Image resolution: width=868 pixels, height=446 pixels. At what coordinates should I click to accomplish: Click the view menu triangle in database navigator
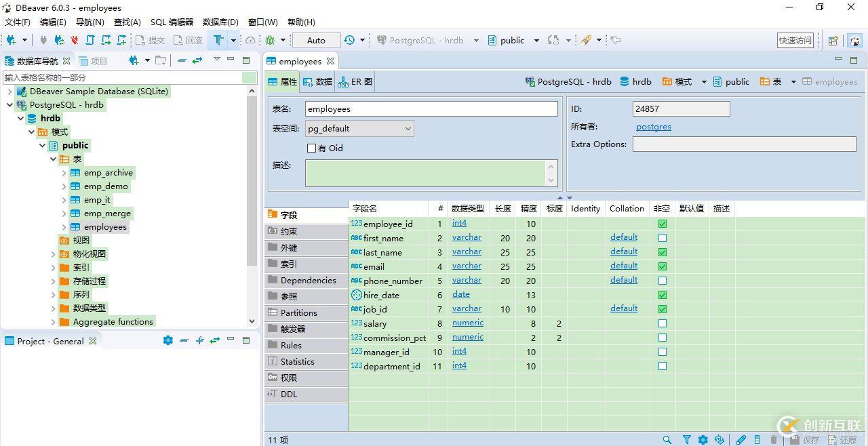(x=217, y=60)
